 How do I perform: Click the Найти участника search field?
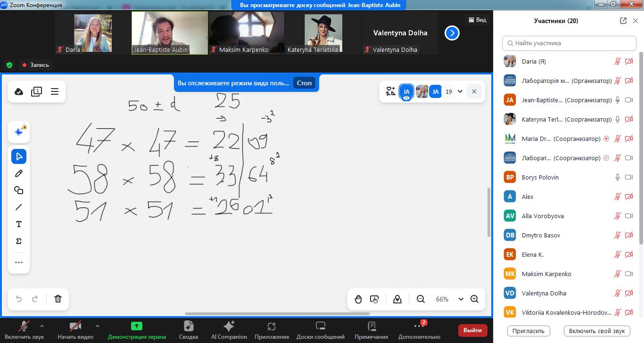coord(569,43)
